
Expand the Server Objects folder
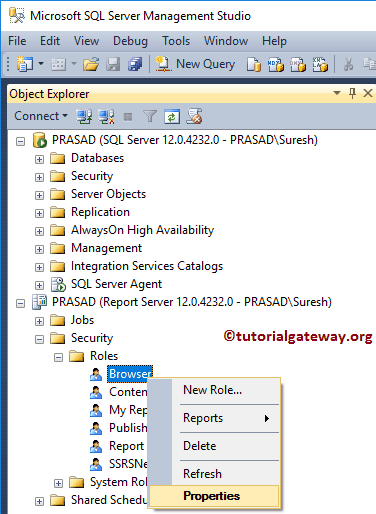[x=39, y=195]
